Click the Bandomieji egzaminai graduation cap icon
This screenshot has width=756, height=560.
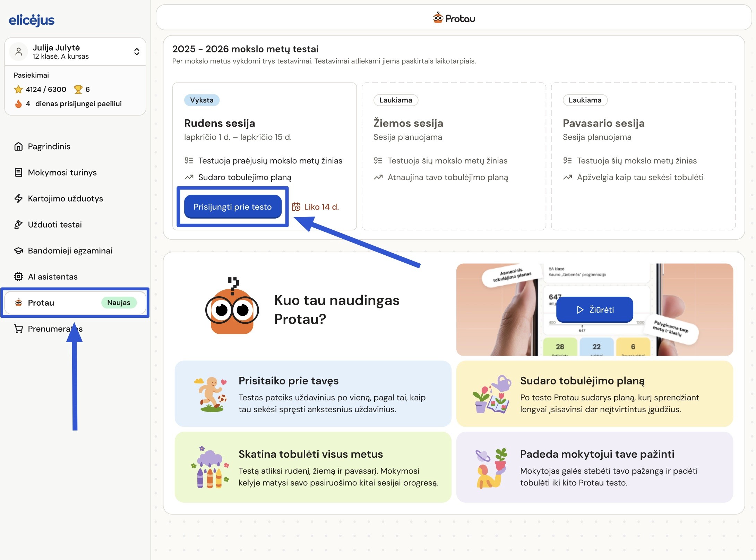18,251
